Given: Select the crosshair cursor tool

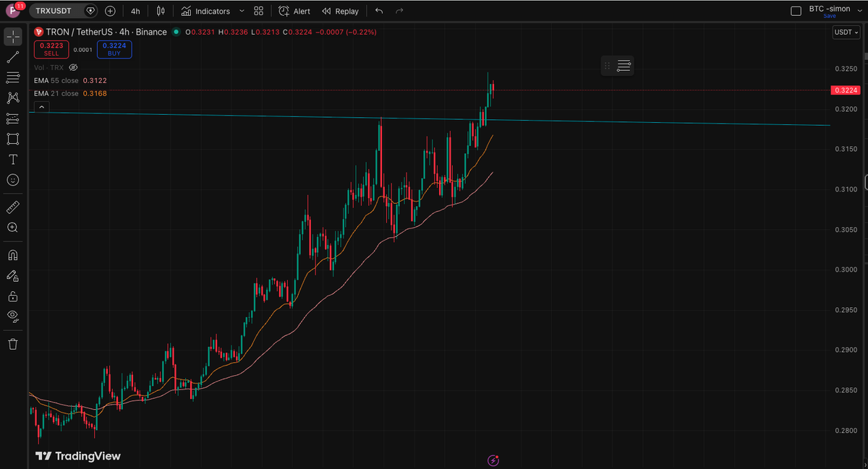Looking at the screenshot, I should click(13, 36).
